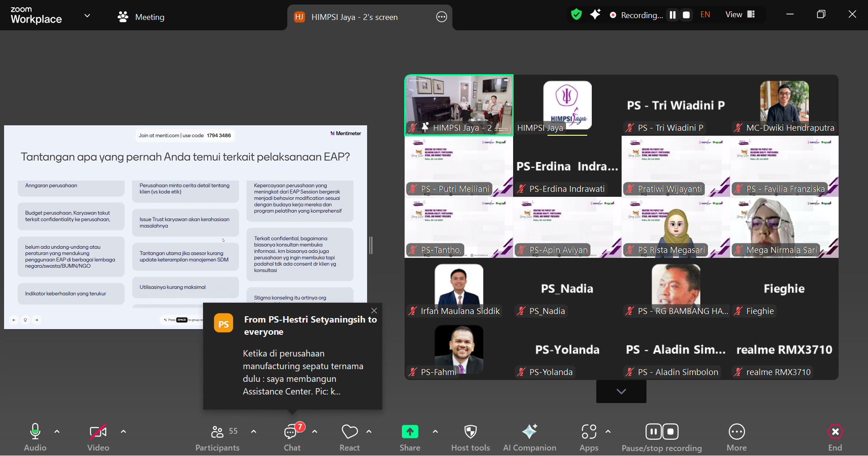Select the HIMPSI Jaya logo tile
Screen dimensions: 868x456
coord(567,105)
